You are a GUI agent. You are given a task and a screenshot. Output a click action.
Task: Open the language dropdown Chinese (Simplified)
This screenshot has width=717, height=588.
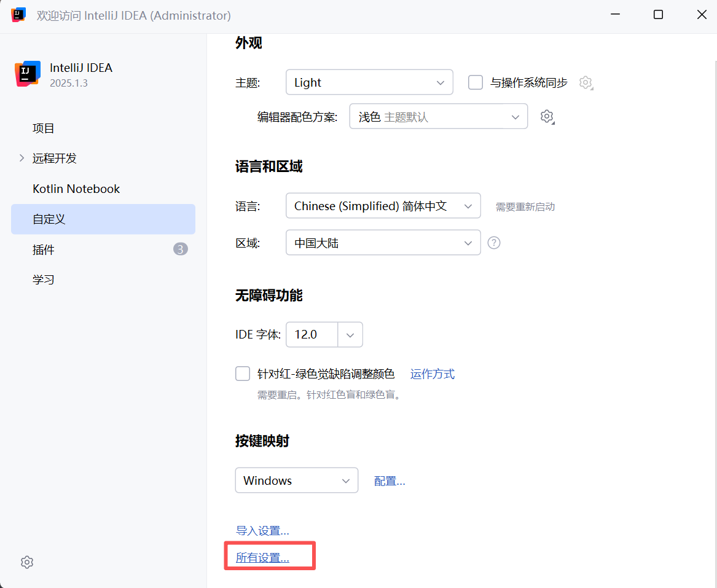(x=383, y=206)
